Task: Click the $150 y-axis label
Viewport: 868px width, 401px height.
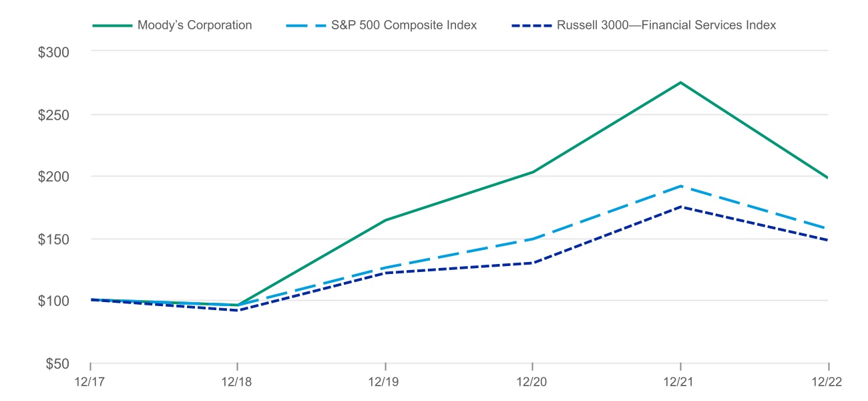Action: pos(55,239)
